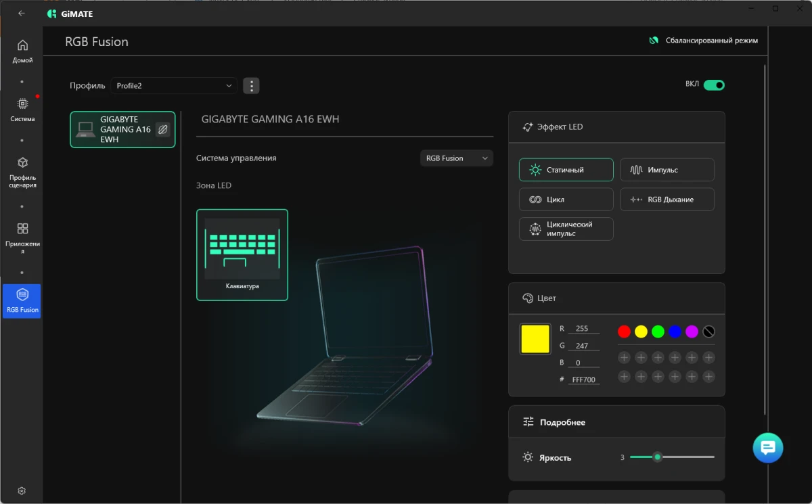Click the hex color code field
Viewport: 812px width, 504px height.
pos(583,380)
